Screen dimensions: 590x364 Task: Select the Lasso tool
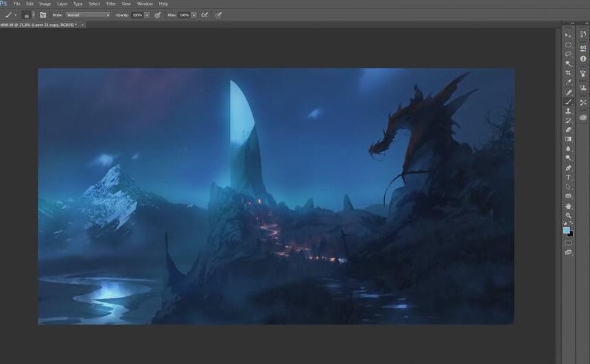click(x=568, y=54)
